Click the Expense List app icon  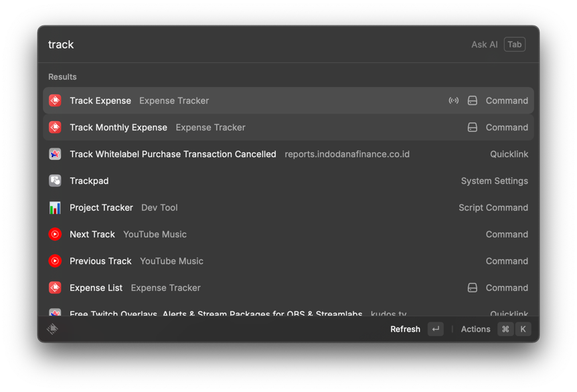pos(55,288)
